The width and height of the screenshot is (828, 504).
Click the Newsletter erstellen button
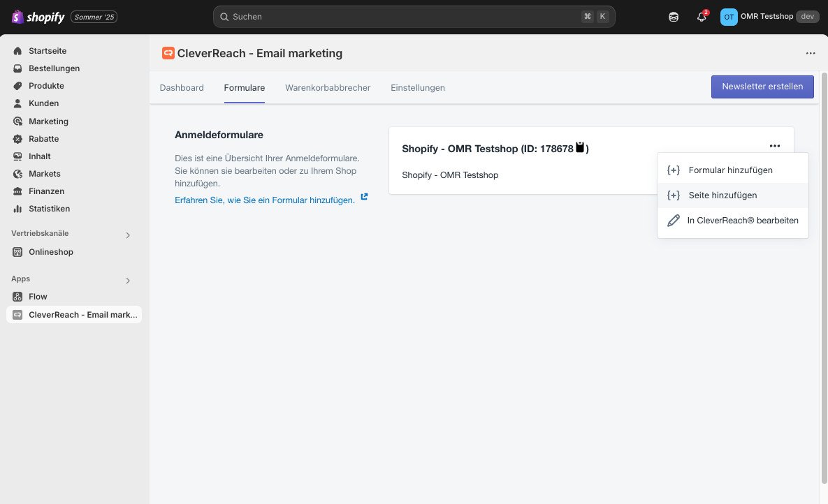[x=762, y=87]
